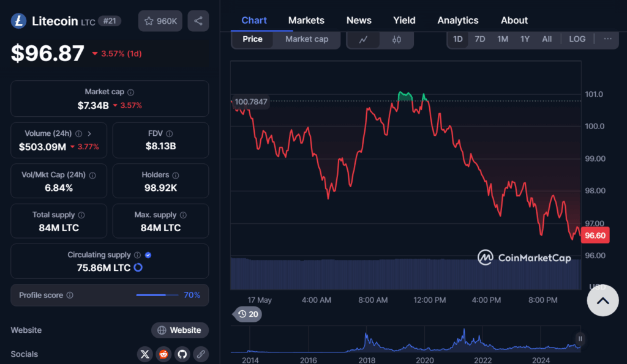Show Circulating supply info icon

138,255
